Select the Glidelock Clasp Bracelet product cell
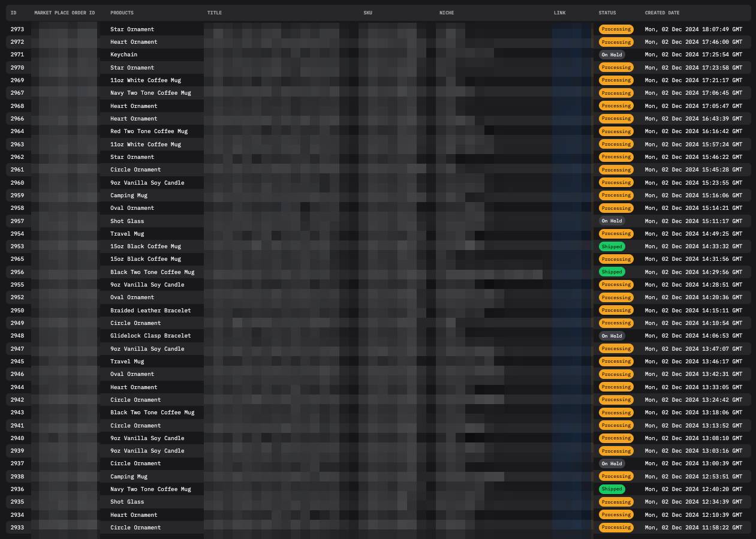756x539 pixels. coord(150,336)
